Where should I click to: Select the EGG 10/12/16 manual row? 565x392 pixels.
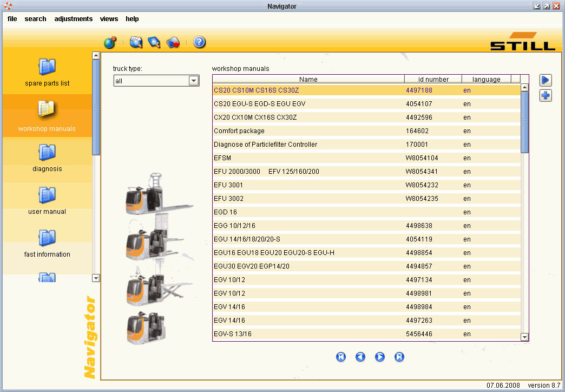point(366,226)
